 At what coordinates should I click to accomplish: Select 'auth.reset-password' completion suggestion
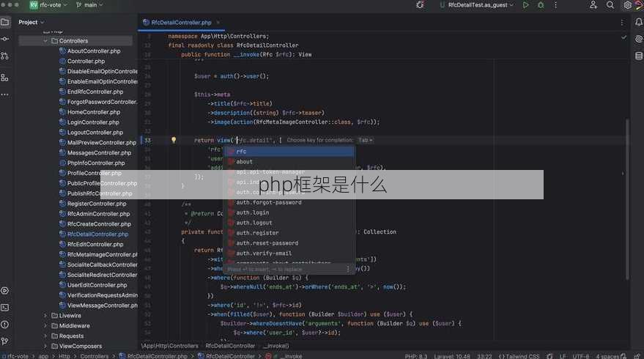[x=289, y=243]
